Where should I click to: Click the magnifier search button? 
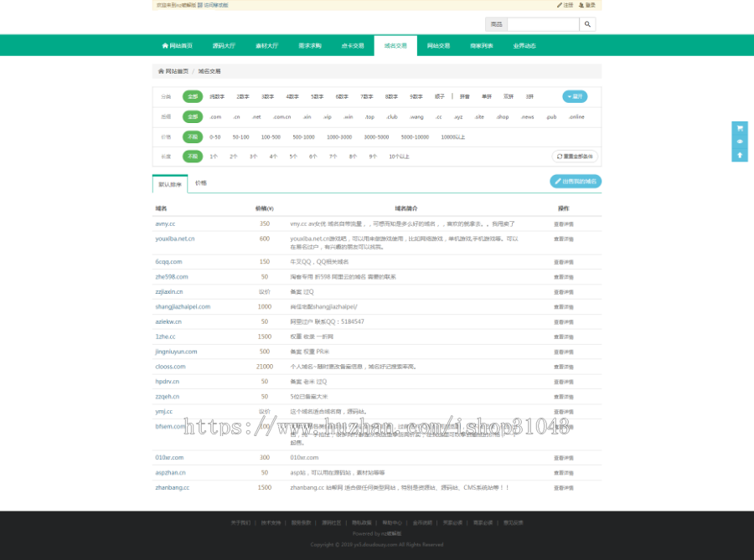587,24
